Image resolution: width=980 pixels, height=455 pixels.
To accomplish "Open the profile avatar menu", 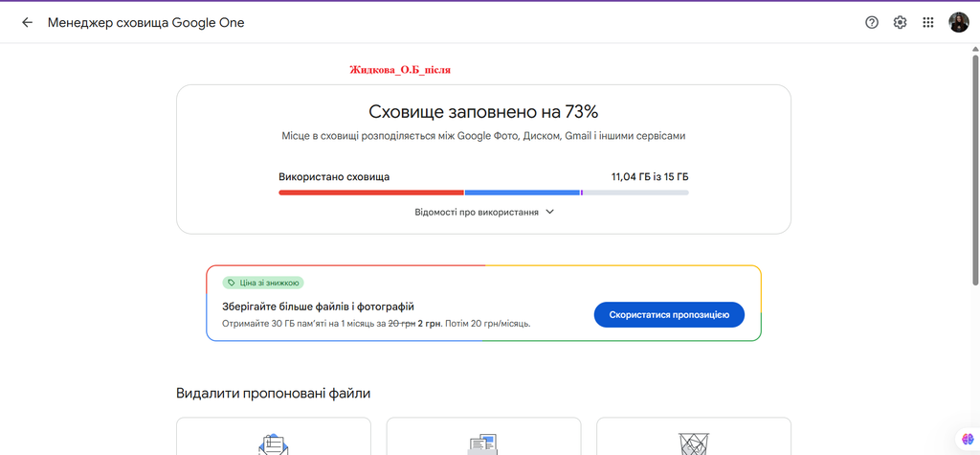I will click(959, 23).
